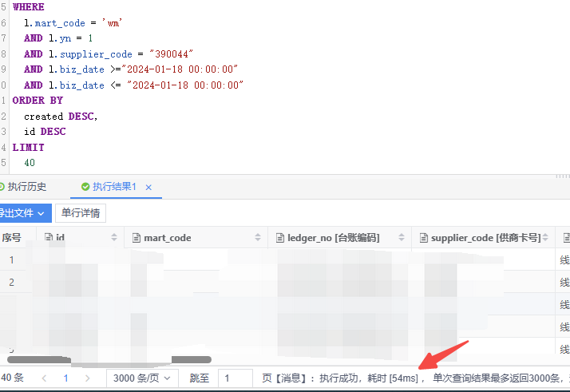Viewport: 570px width, 392px height.
Task: Sort by the id column
Action: [114, 237]
